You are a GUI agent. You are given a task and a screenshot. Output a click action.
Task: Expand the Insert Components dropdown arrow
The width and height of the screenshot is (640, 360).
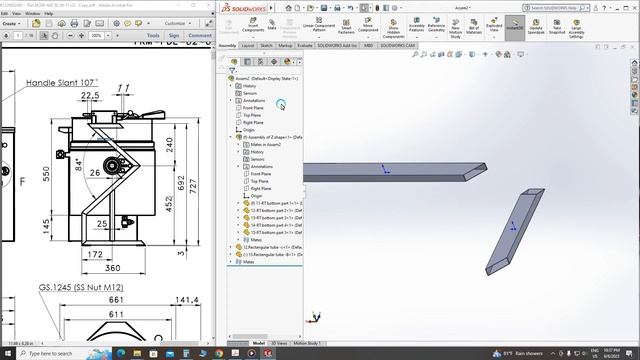click(253, 37)
